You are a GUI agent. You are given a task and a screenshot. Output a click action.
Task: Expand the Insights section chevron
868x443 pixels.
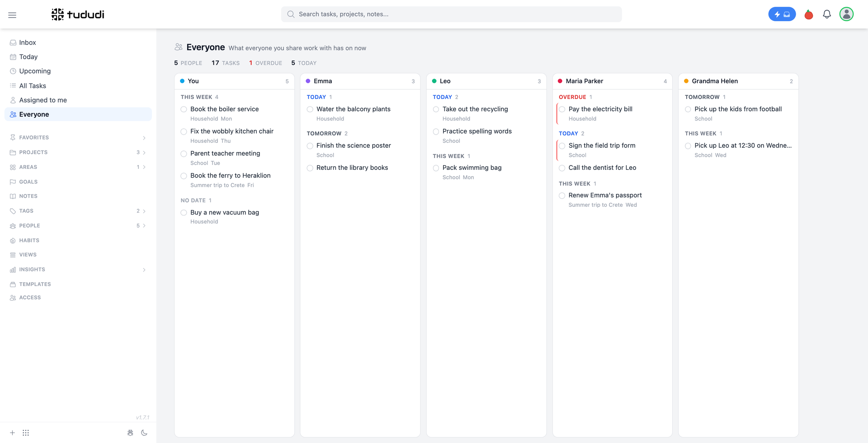(x=144, y=270)
